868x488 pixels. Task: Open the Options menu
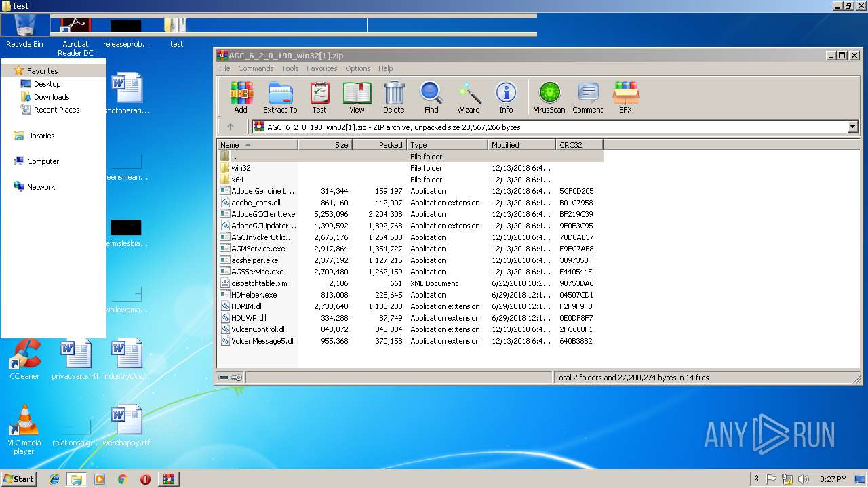click(x=357, y=68)
